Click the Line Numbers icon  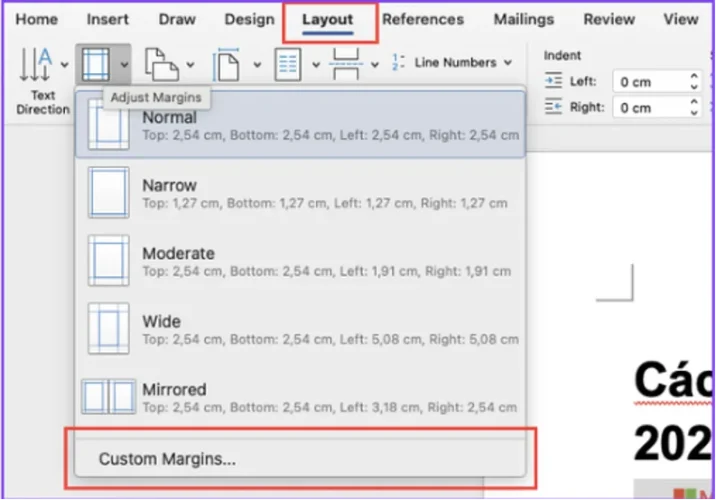[x=399, y=63]
